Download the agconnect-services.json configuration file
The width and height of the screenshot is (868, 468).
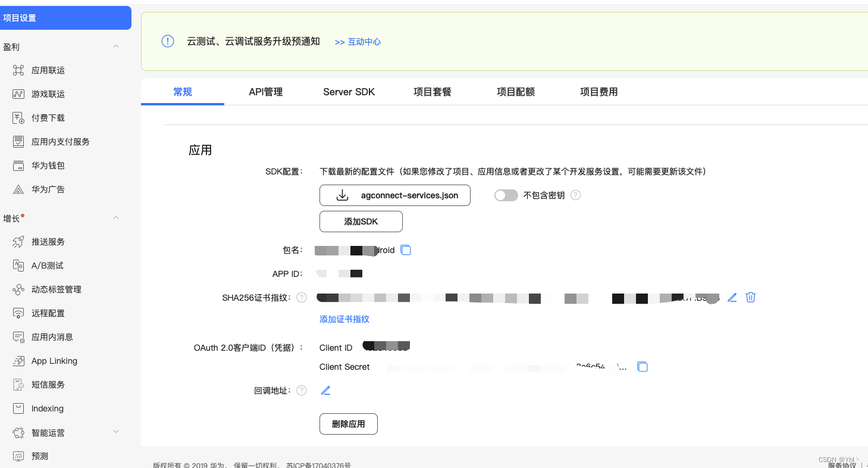pyautogui.click(x=394, y=195)
